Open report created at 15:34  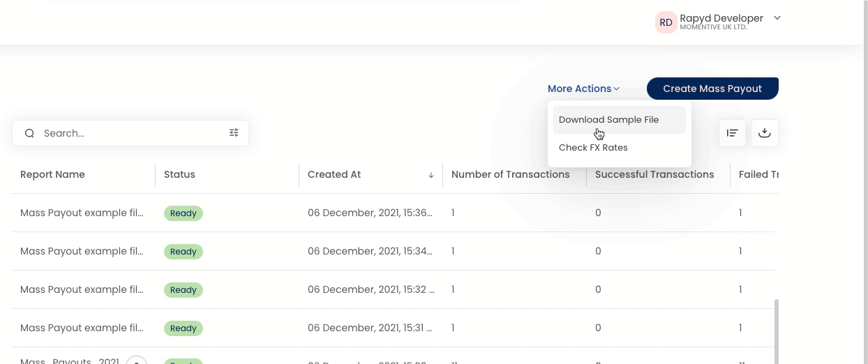coord(394,251)
